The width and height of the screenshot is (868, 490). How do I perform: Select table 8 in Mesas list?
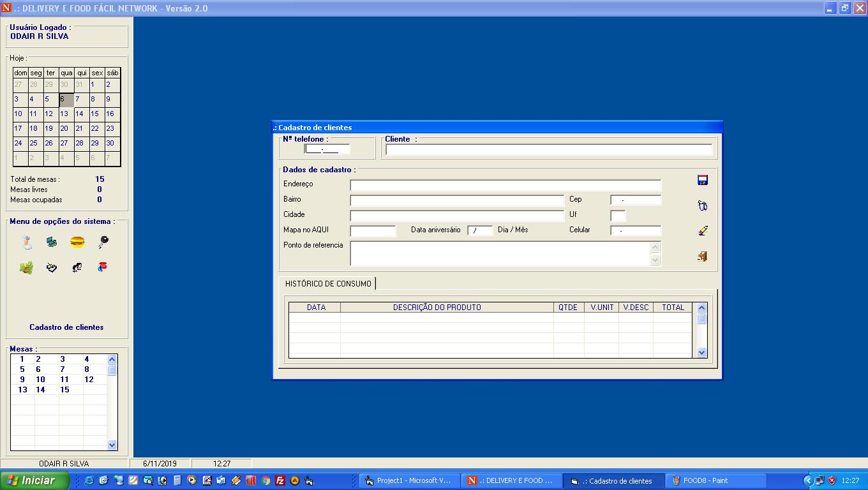[x=87, y=369]
